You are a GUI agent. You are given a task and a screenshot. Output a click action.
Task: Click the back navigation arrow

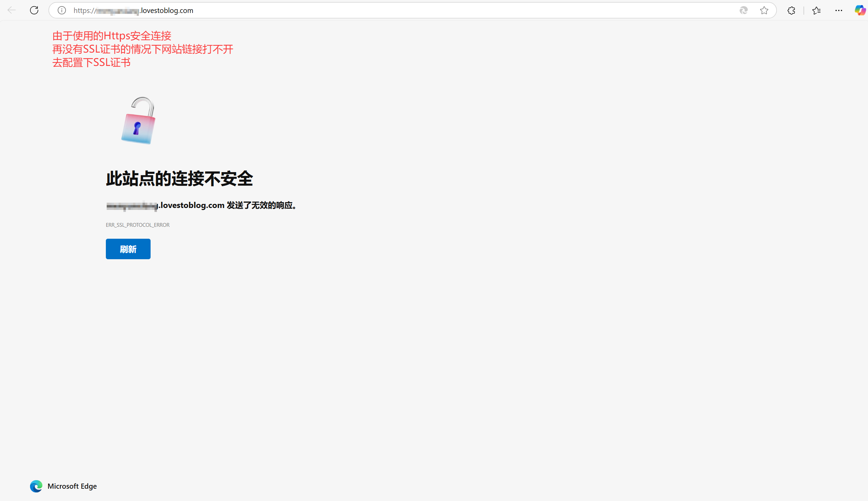12,10
